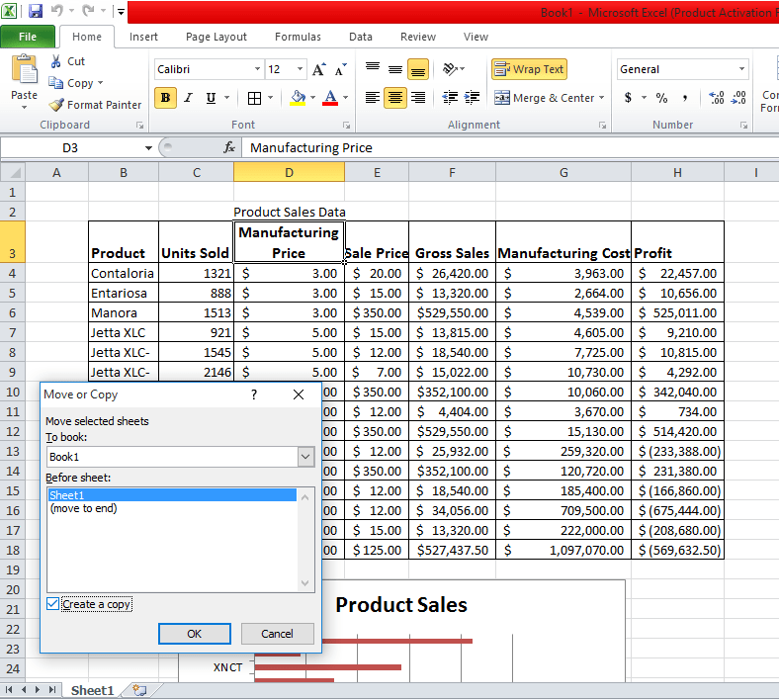Click Decrease Decimal icon
The width and height of the screenshot is (779, 700).
(738, 98)
